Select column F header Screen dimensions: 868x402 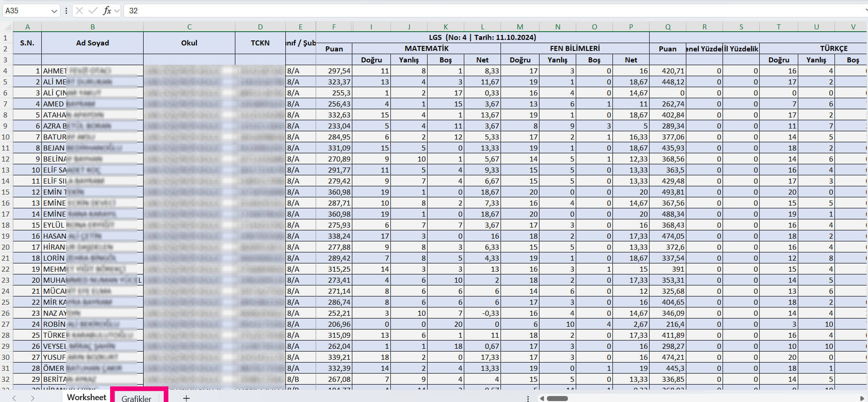pos(334,27)
